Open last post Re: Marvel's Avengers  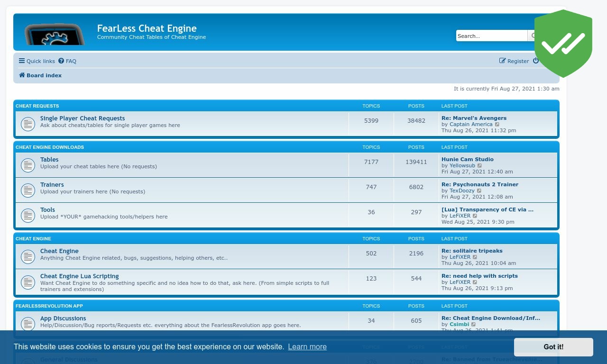pyautogui.click(x=474, y=118)
